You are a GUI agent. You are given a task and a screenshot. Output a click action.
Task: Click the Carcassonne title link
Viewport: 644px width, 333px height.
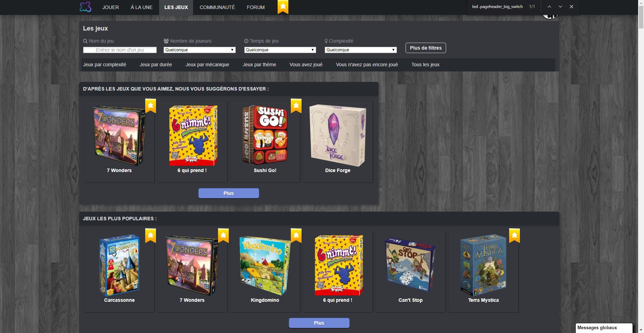[x=119, y=300]
